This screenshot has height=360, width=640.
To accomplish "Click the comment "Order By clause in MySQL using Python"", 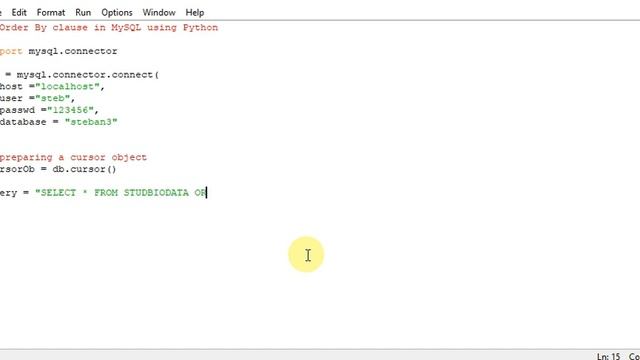I will tap(109, 28).
